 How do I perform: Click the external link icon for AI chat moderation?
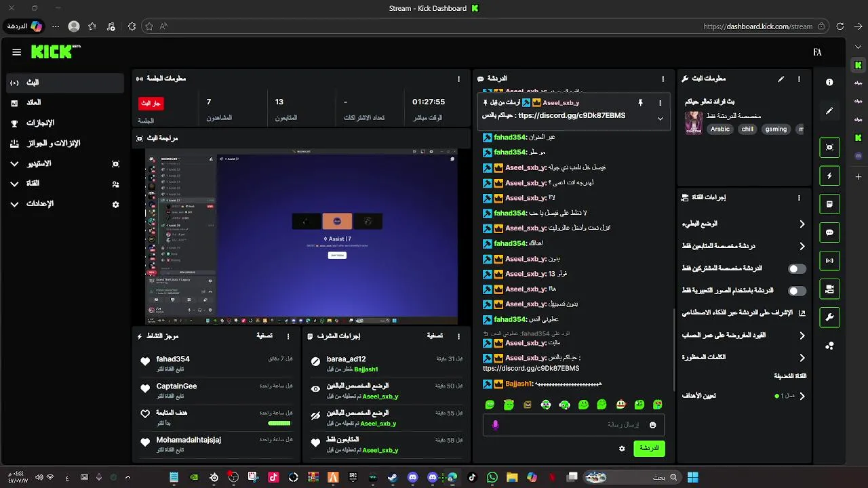[802, 313]
